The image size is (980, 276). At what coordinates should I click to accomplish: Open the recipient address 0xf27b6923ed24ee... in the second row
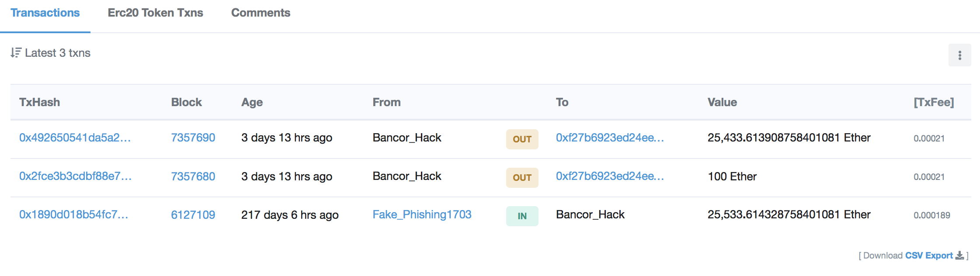tap(610, 176)
